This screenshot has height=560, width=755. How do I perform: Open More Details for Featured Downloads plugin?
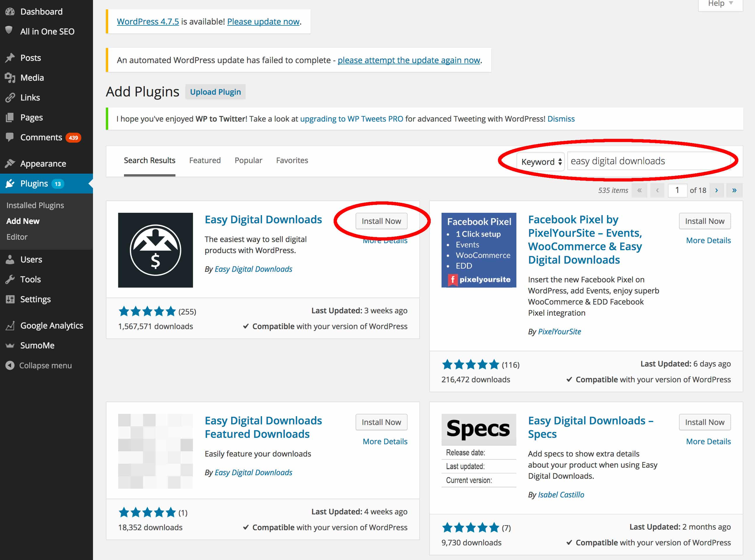coord(385,441)
